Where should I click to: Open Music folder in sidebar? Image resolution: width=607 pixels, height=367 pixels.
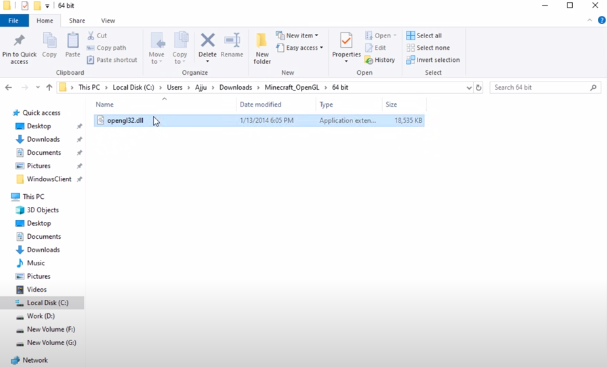point(36,263)
